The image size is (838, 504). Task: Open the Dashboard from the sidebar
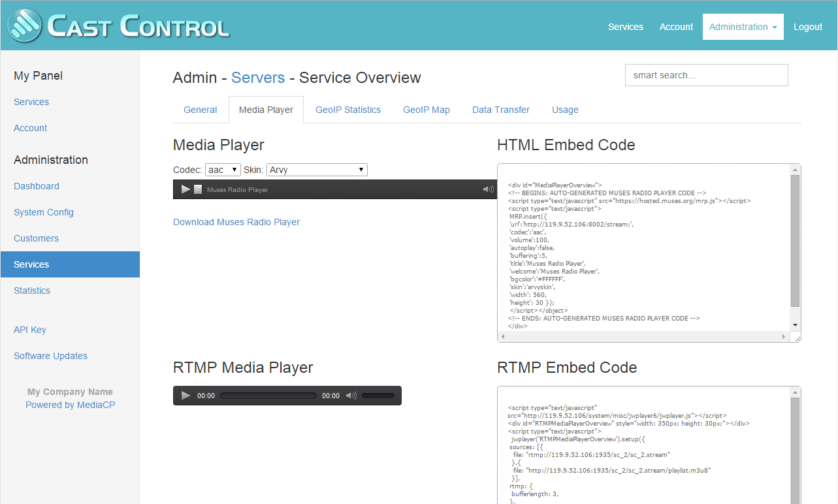point(36,186)
